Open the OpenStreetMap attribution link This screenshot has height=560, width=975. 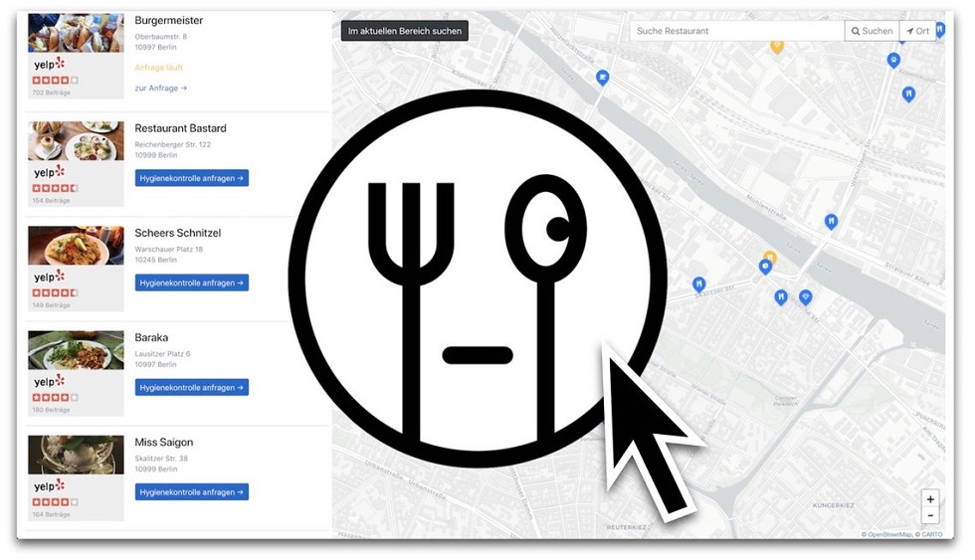[889, 534]
